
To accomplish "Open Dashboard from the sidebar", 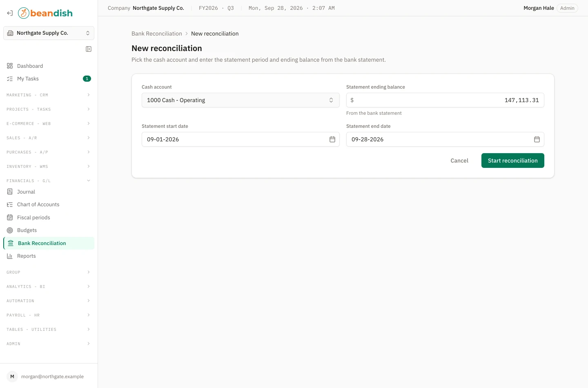I will click(x=49, y=66).
